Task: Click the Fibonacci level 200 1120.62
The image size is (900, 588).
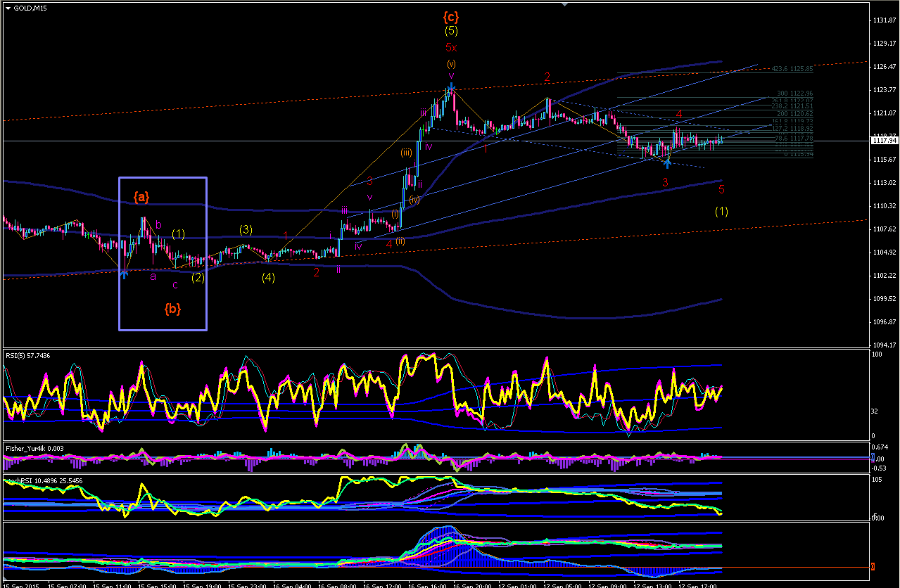Action: click(x=795, y=113)
